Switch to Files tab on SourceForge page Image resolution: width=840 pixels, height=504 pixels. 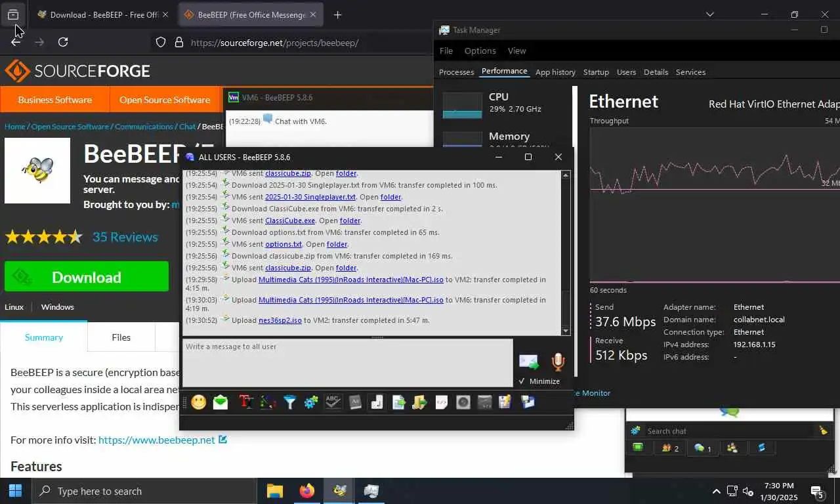click(121, 337)
